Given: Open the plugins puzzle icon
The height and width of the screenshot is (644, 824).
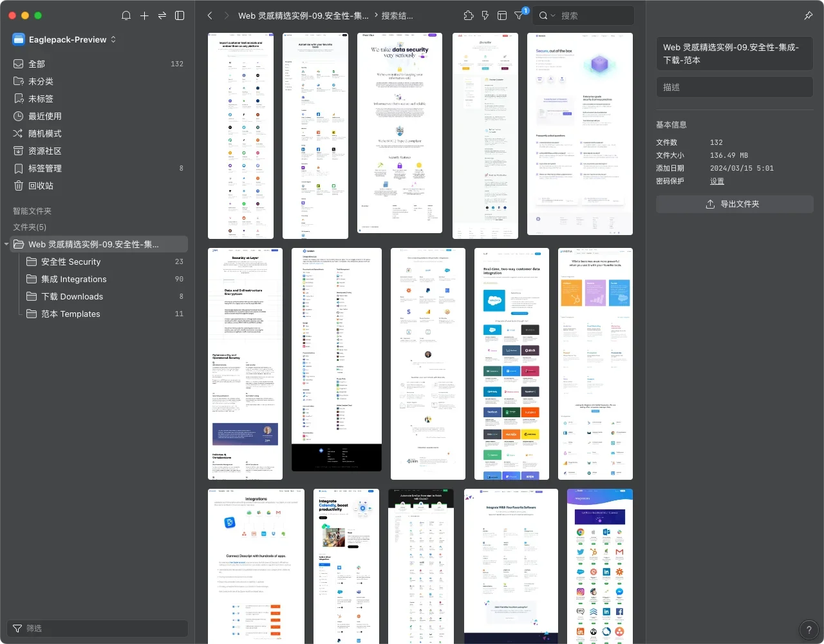Looking at the screenshot, I should click(x=469, y=15).
